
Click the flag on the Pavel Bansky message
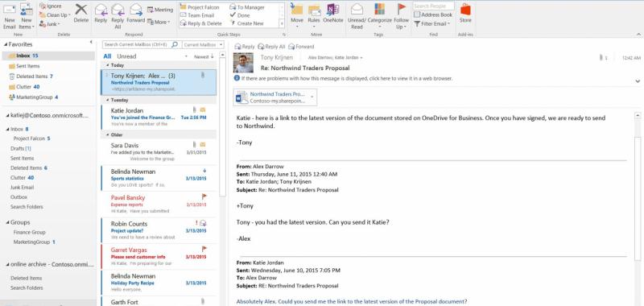204,197
